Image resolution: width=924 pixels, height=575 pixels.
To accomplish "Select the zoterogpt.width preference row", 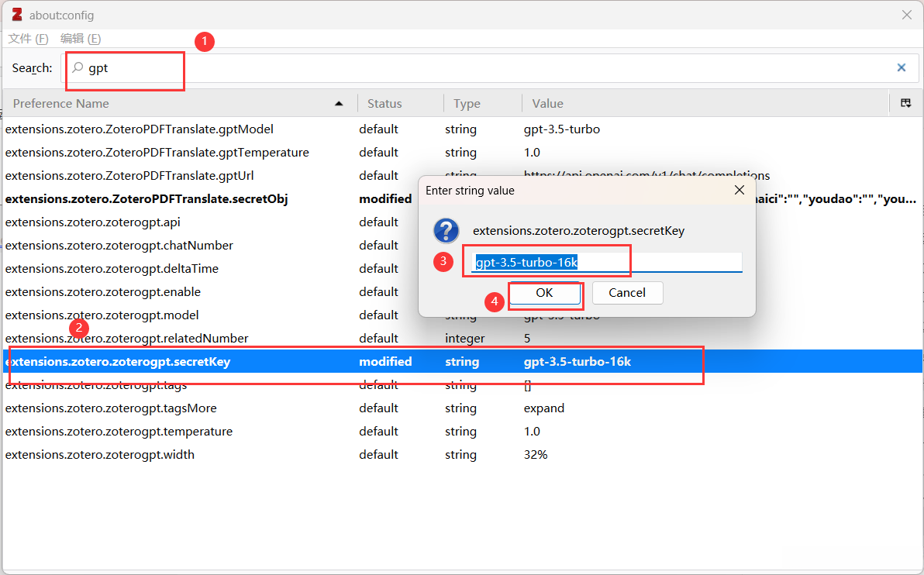I will (x=462, y=455).
